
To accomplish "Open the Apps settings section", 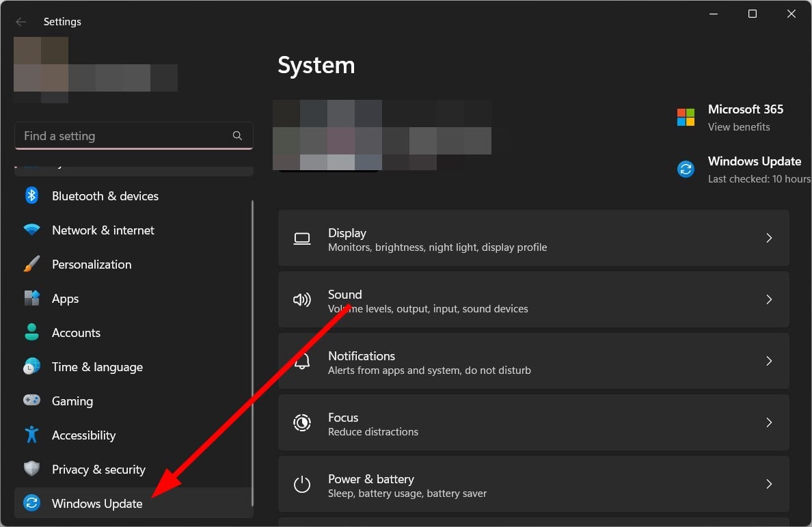I will click(65, 298).
